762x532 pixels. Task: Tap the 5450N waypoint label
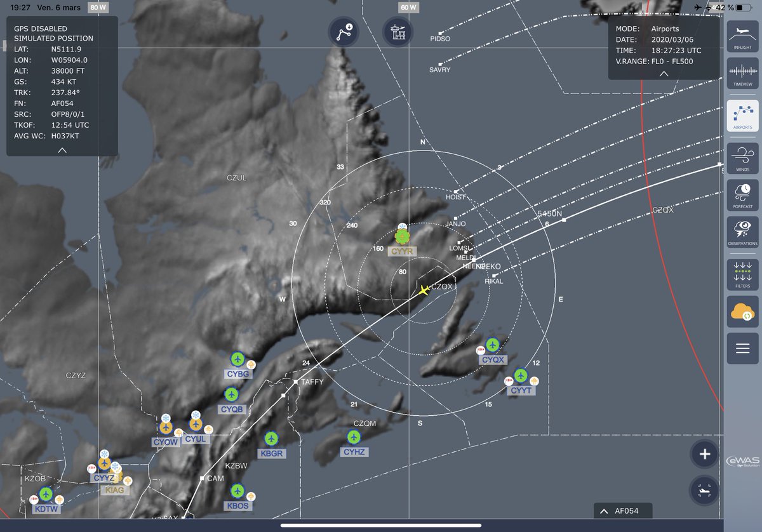(x=550, y=214)
